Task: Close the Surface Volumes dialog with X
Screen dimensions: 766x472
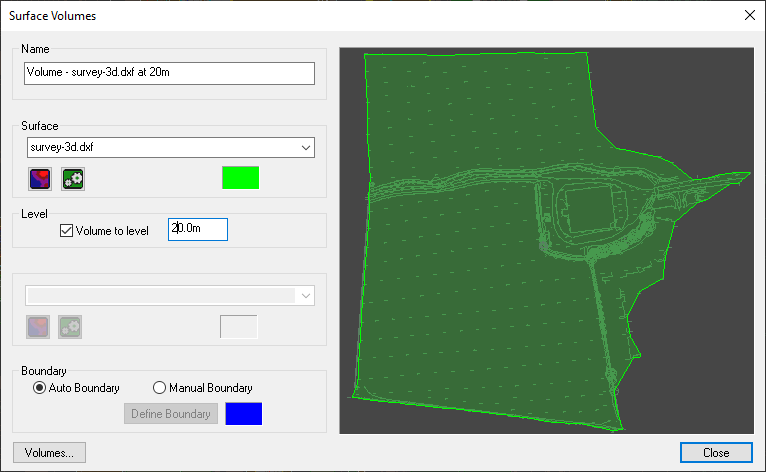Action: (749, 14)
